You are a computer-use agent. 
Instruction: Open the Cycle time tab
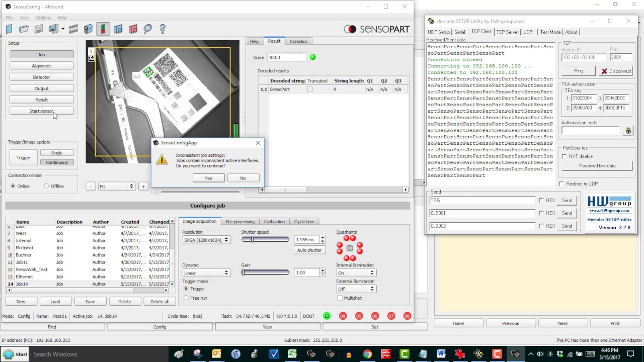304,222
